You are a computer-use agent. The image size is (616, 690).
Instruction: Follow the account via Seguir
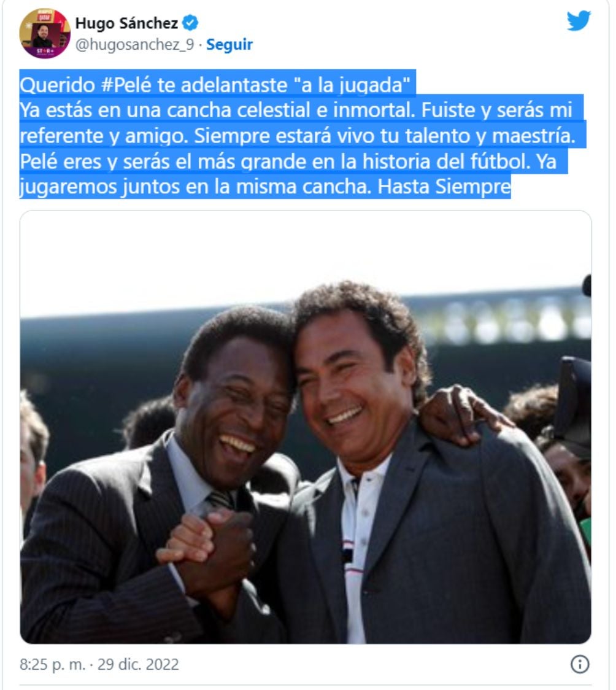(x=229, y=44)
